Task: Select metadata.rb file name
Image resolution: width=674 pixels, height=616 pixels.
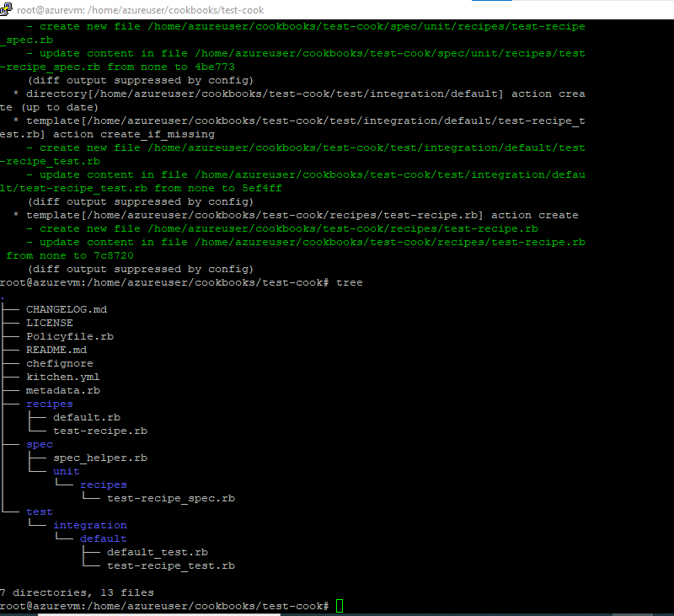Action: [63, 390]
